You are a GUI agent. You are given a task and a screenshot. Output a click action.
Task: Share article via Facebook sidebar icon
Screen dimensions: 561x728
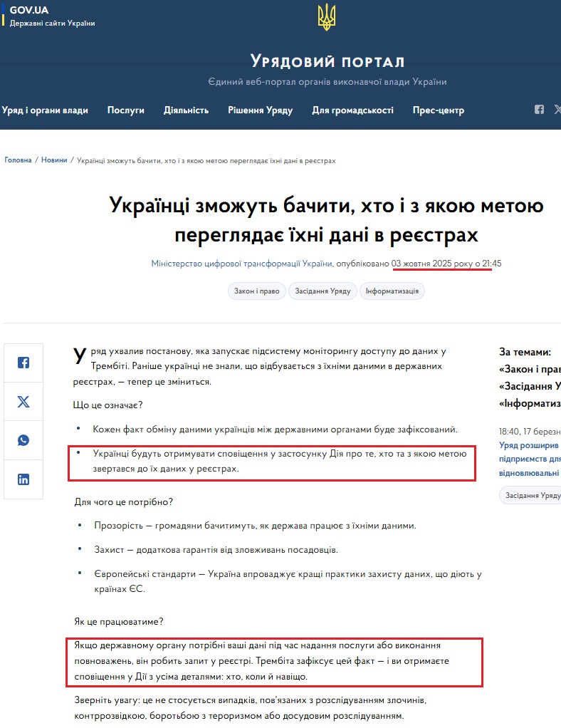[x=23, y=363]
